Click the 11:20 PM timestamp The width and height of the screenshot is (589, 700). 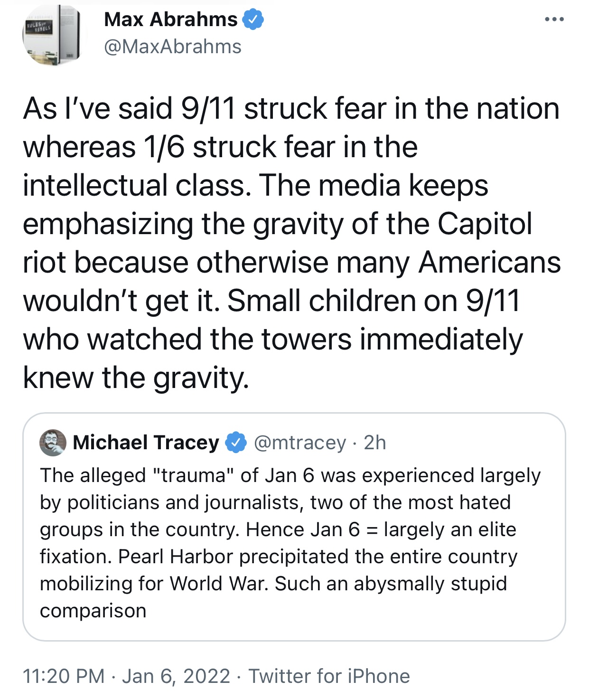tap(64, 676)
